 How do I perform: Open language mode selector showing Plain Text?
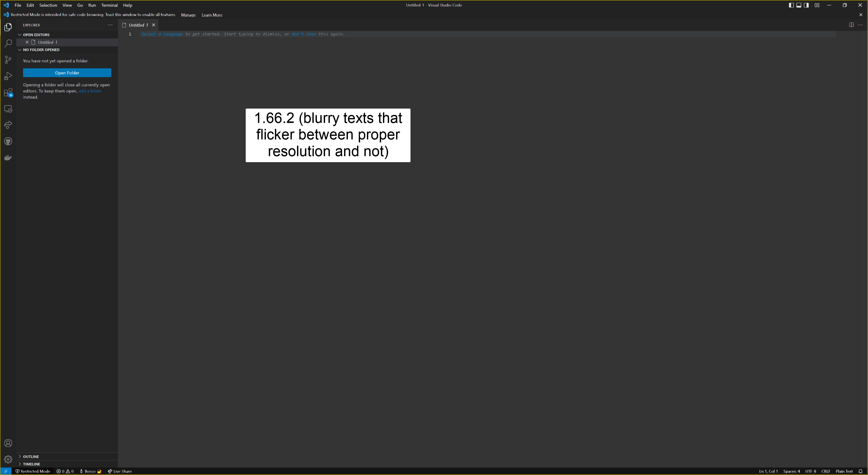pyautogui.click(x=844, y=471)
